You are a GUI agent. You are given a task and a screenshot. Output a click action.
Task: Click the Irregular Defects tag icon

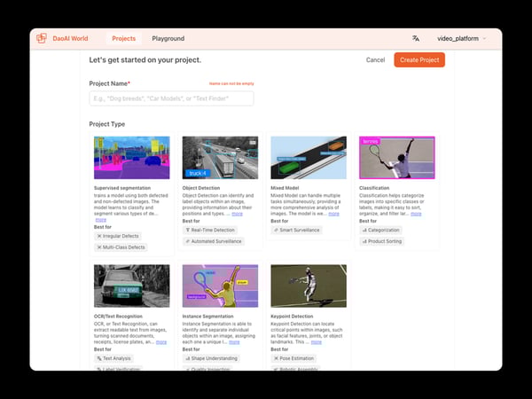(x=99, y=235)
